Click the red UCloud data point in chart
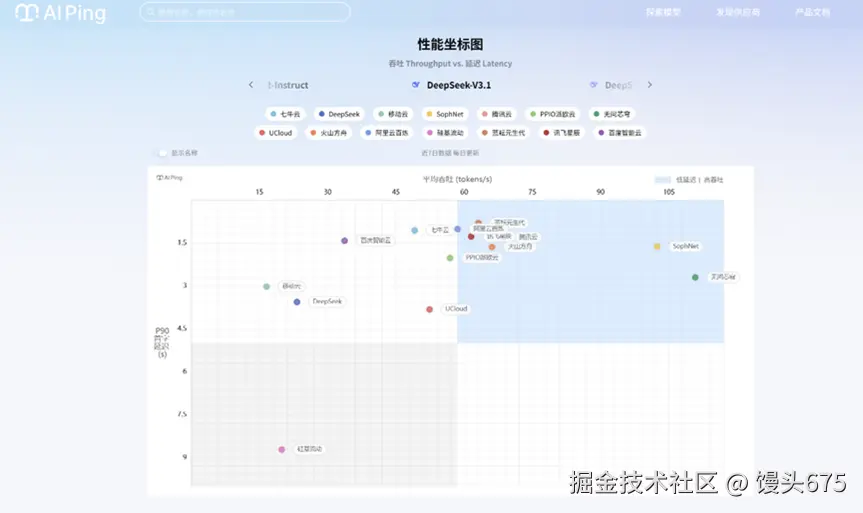This screenshot has width=863, height=513. [x=429, y=309]
